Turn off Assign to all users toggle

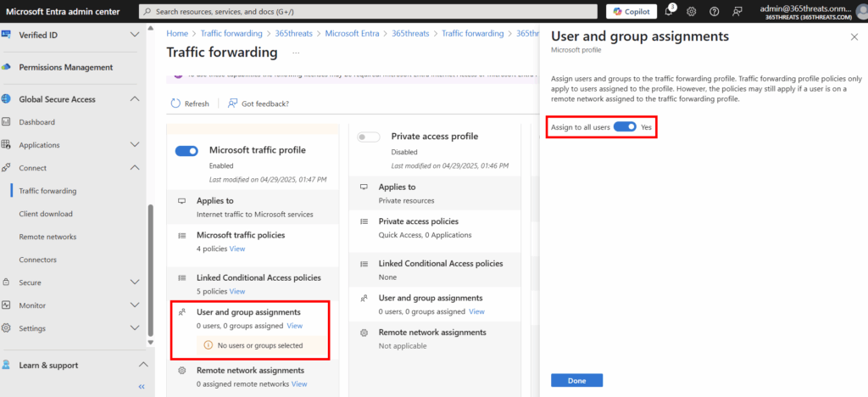click(625, 126)
